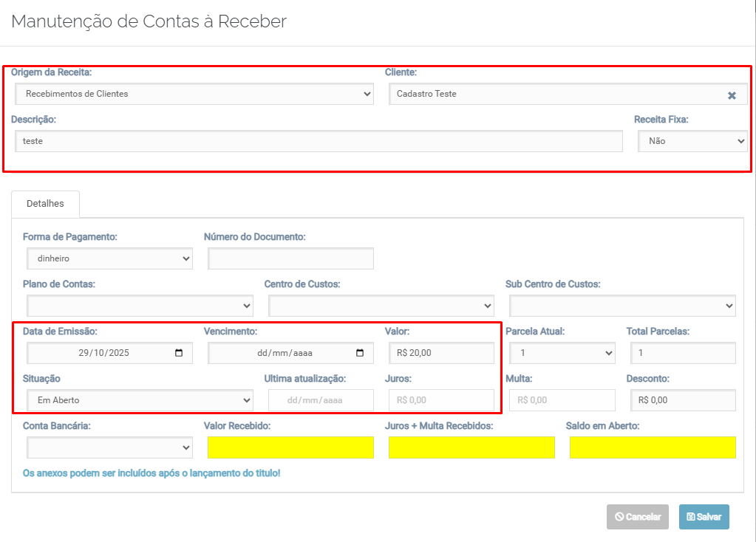Open Conta Bancária dropdown
The height and width of the screenshot is (542, 756).
(109, 447)
